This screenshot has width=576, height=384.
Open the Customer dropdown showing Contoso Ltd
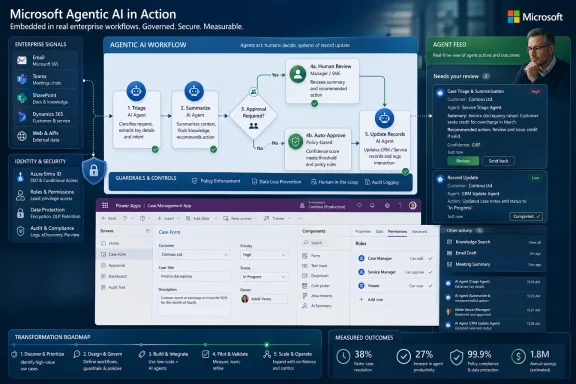tap(194, 254)
